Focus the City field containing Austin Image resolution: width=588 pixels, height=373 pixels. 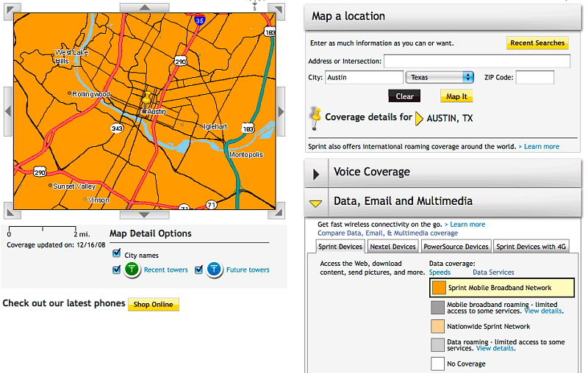[364, 78]
